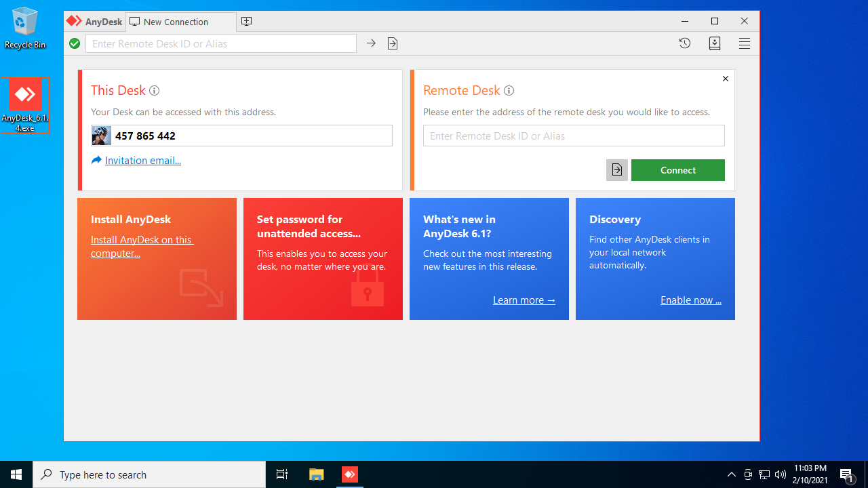Click the Remote Desk address input field
This screenshot has width=868, height=488.
574,136
